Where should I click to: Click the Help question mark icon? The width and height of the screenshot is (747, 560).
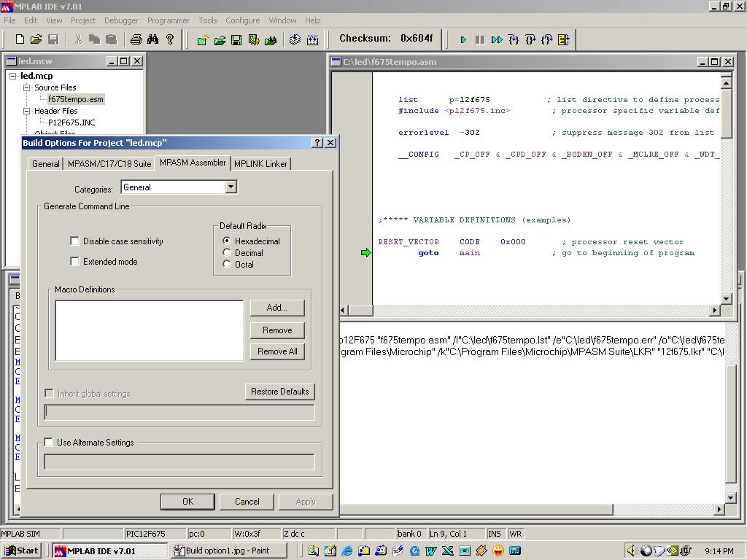pyautogui.click(x=169, y=39)
